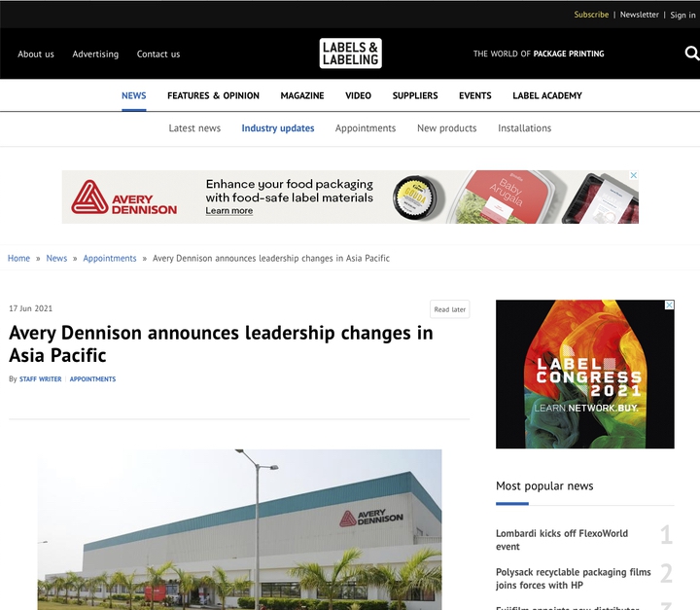This screenshot has width=700, height=610.
Task: Click the Subscribe link
Action: coord(591,15)
